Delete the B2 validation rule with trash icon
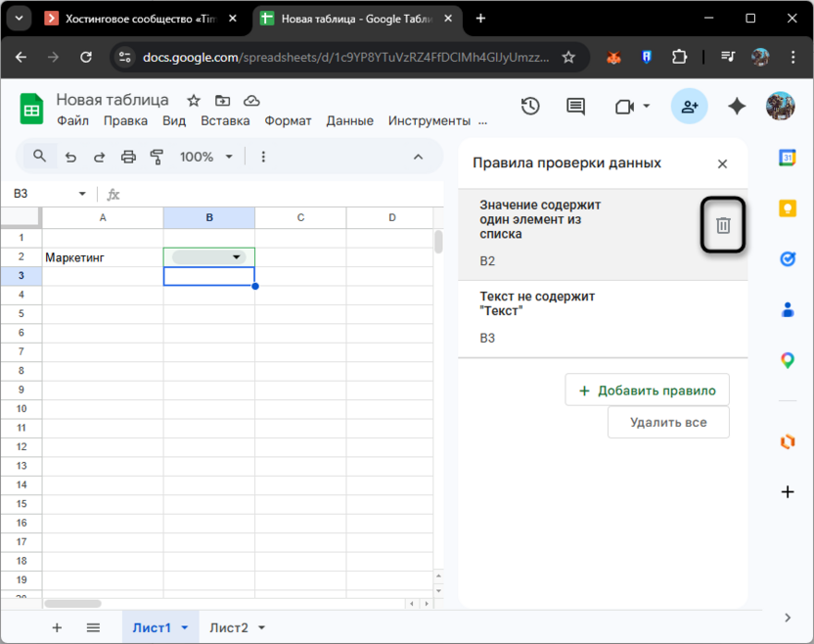This screenshot has height=644, width=814. click(x=723, y=226)
